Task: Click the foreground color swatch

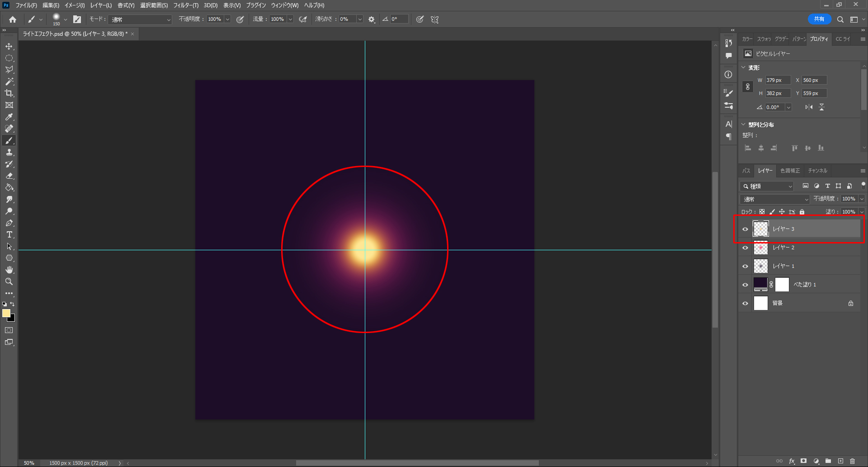Action: 6,313
